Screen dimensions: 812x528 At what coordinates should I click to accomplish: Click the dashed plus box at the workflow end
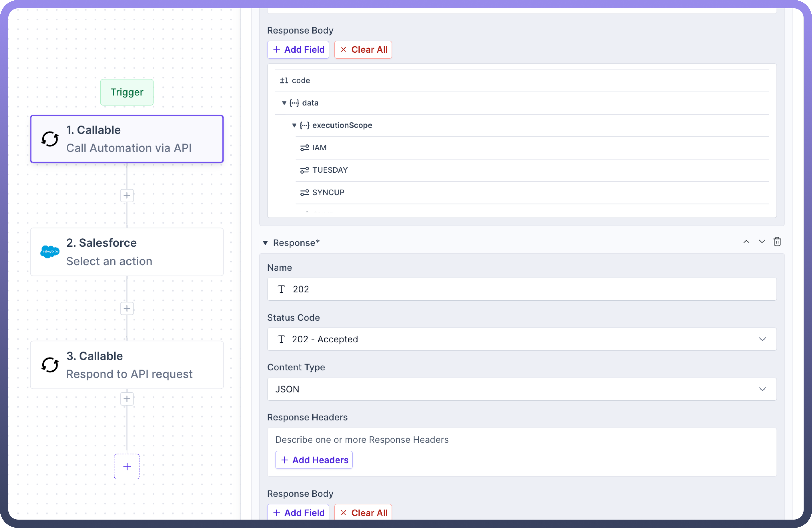coord(127,466)
